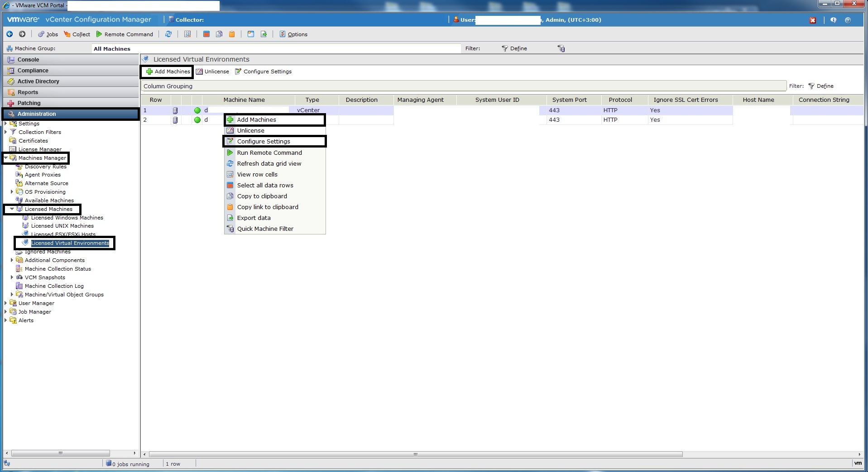Select Licensed Windows Machines in tree
Screen dimensions: 868x472
coord(67,218)
